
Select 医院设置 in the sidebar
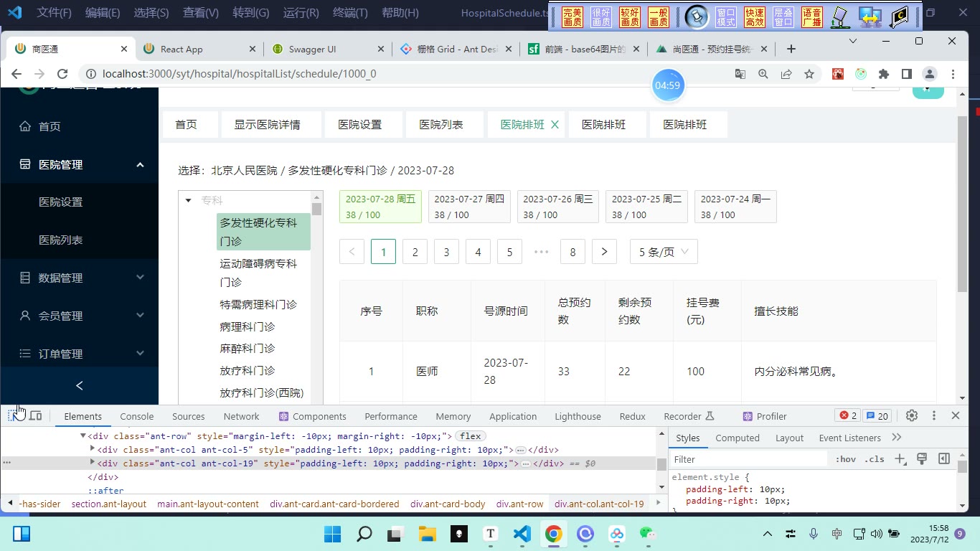coord(79,202)
